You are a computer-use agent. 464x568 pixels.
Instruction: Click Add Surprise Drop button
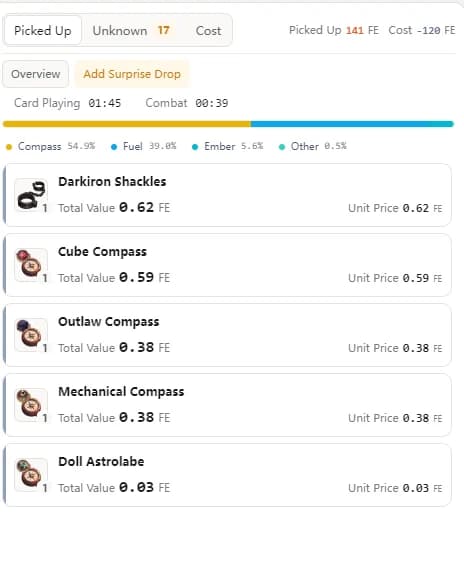pyautogui.click(x=132, y=74)
